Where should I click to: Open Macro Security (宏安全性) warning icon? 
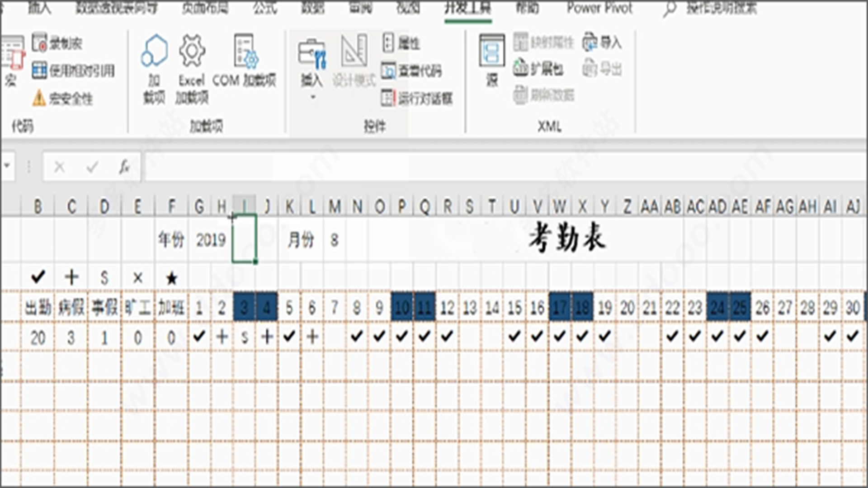click(x=39, y=98)
